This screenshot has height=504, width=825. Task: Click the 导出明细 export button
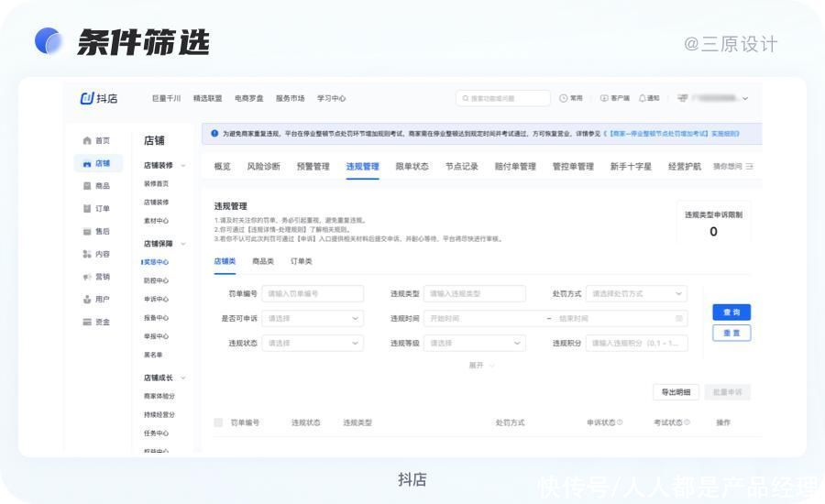click(x=676, y=392)
